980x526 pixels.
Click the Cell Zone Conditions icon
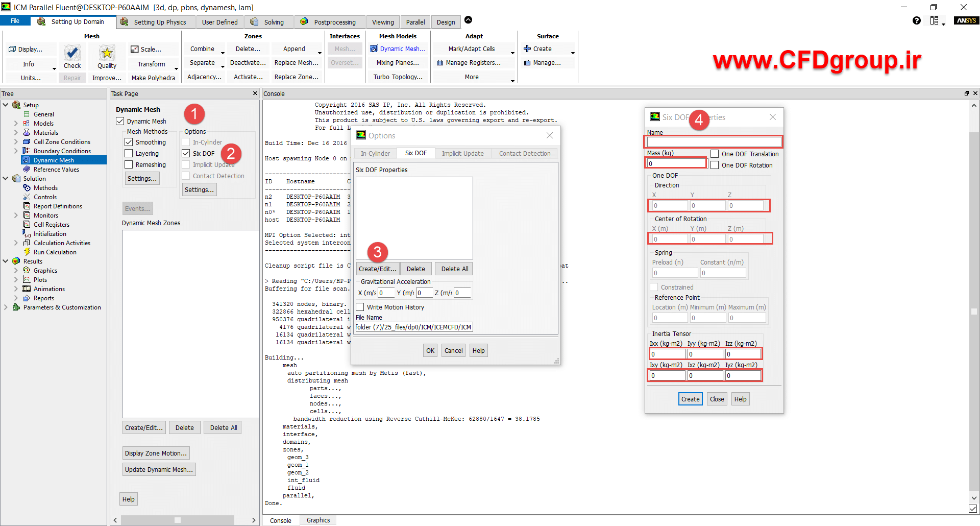[x=27, y=142]
